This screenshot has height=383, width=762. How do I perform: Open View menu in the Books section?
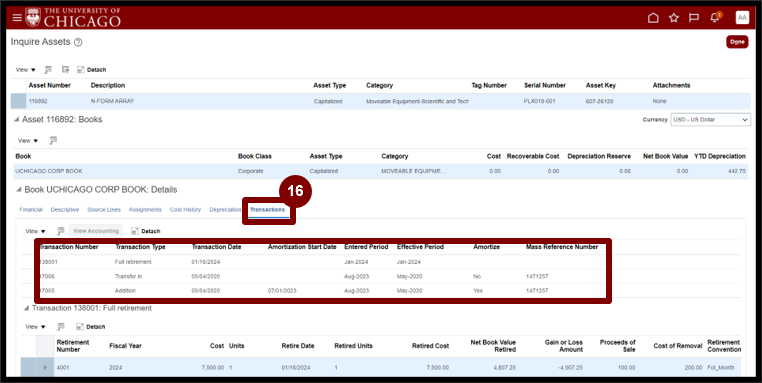28,140
